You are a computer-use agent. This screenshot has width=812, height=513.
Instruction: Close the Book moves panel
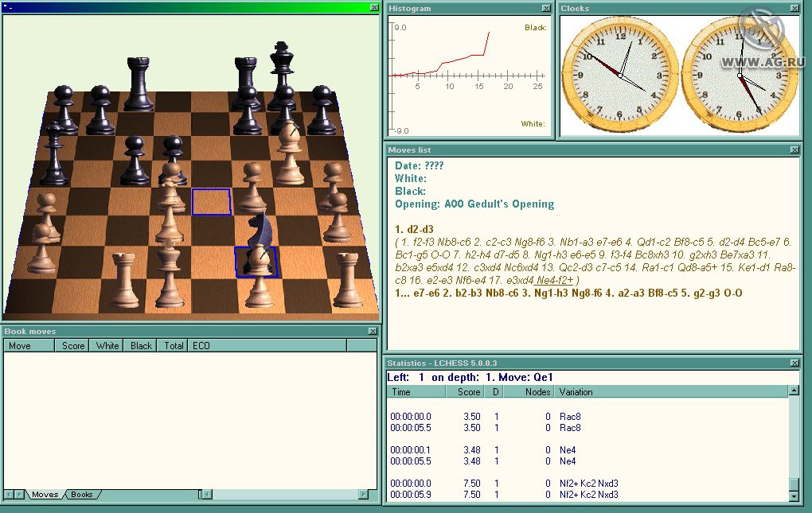373,331
